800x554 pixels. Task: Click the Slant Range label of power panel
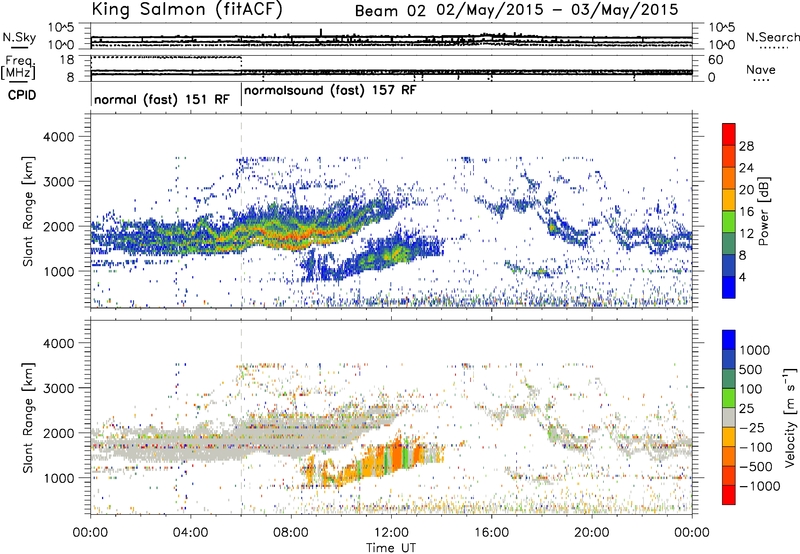tap(28, 211)
